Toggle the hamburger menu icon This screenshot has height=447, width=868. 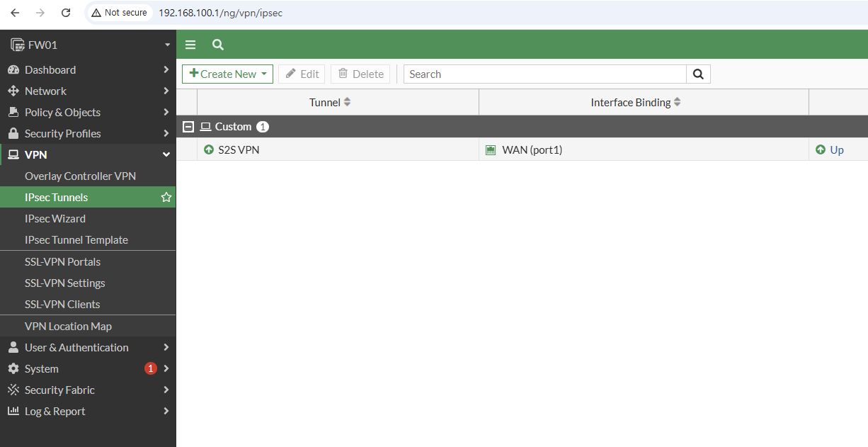(x=190, y=45)
